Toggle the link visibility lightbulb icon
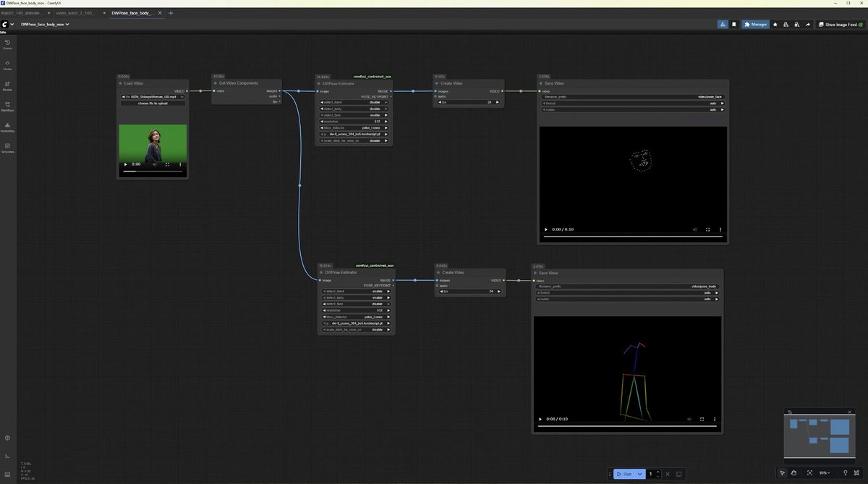 [844, 473]
